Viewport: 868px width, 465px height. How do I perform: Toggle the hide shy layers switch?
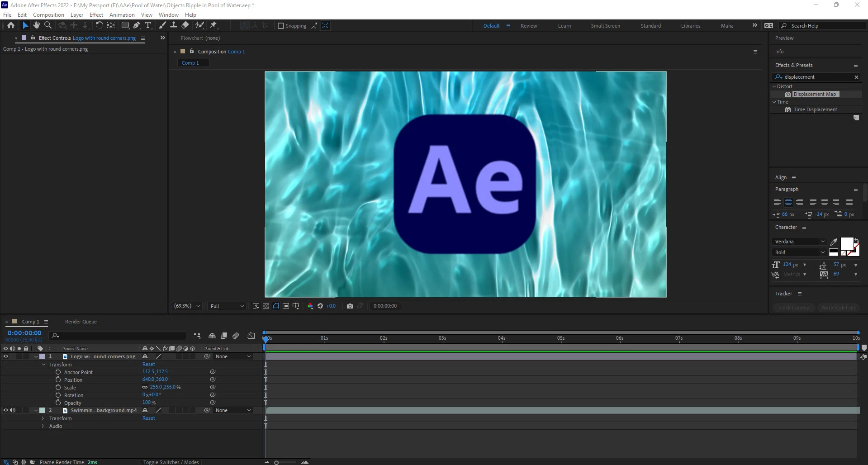coord(212,336)
